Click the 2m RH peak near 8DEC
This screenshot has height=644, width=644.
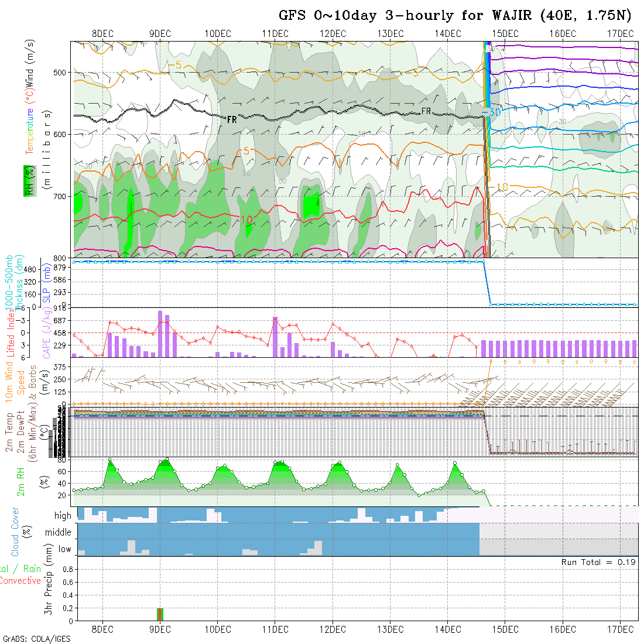point(110,460)
